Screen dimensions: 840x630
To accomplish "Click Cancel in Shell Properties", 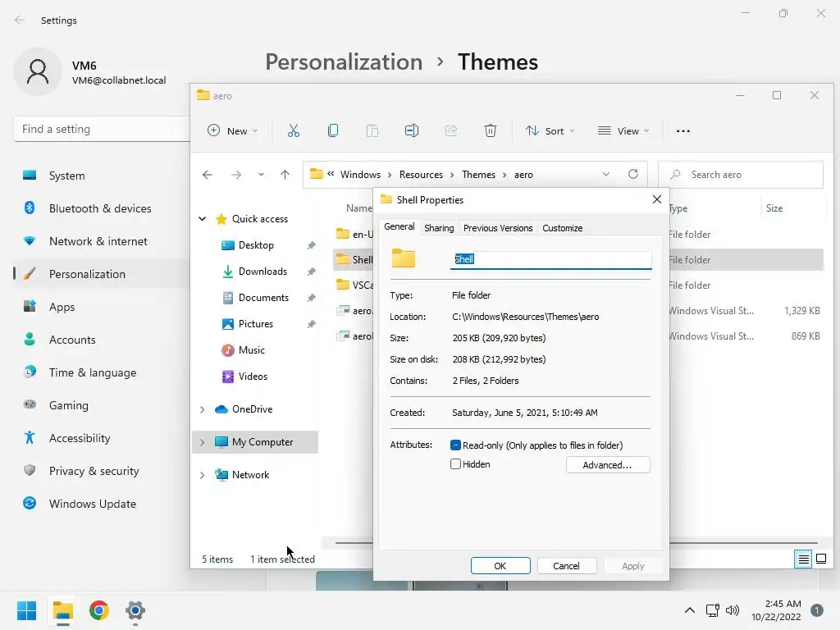I will (x=566, y=566).
